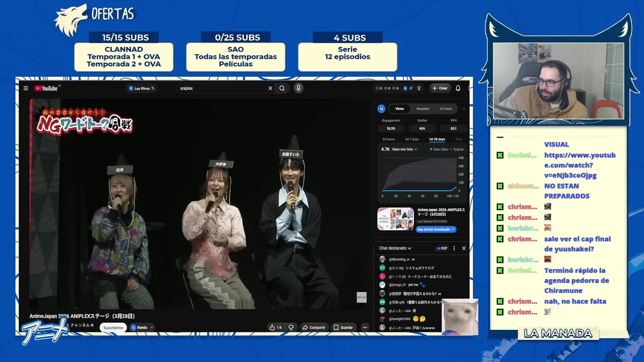Save the video with Guardar

tap(343, 327)
